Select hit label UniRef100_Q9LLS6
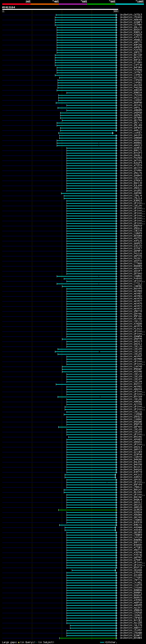Viewport: 146px width, 644px height. click(131, 27)
